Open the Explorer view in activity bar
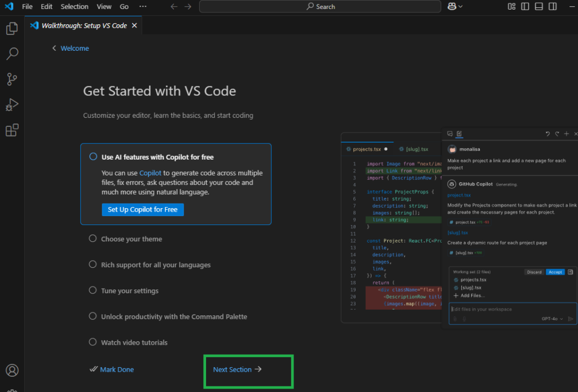 [x=12, y=28]
